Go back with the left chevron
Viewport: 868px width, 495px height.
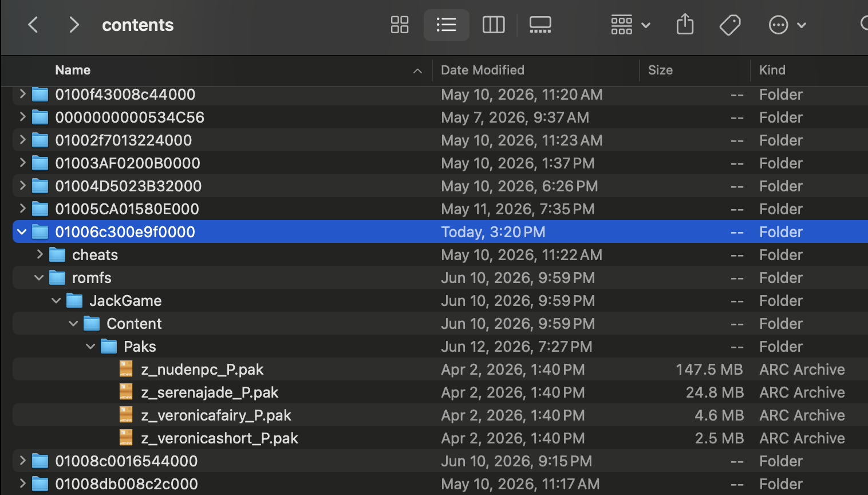33,25
